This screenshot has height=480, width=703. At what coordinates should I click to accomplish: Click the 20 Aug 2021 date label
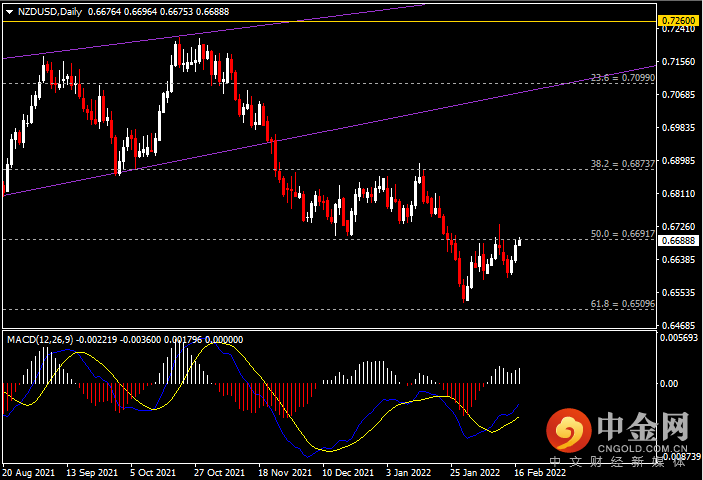point(29,472)
